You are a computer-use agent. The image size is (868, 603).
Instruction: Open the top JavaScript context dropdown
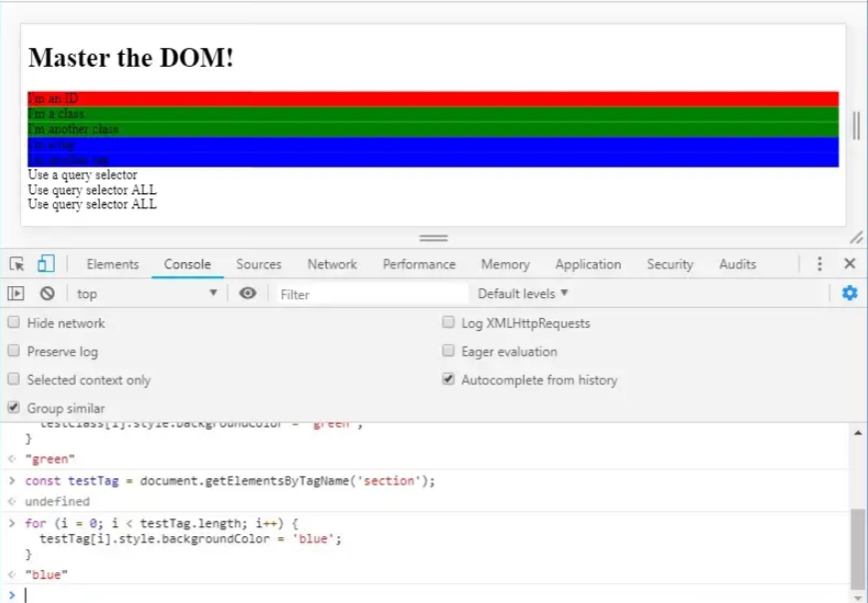pyautogui.click(x=145, y=294)
